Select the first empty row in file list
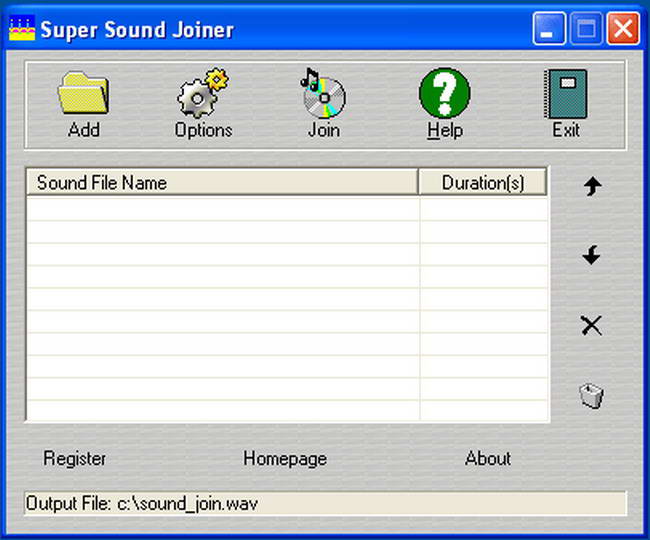Image resolution: width=650 pixels, height=540 pixels. click(288, 209)
